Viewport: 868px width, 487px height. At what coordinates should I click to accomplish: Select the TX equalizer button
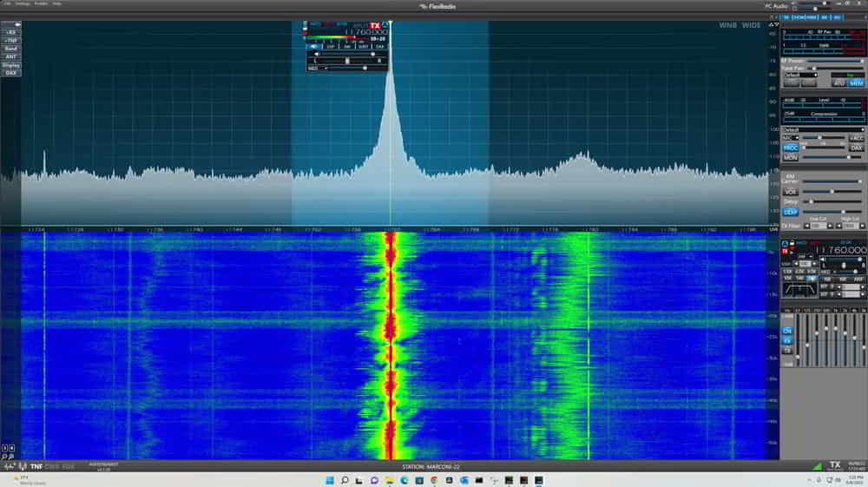(787, 351)
